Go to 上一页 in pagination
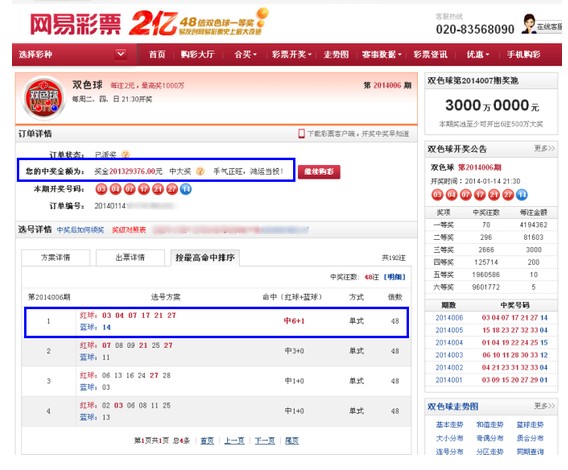 point(234,441)
